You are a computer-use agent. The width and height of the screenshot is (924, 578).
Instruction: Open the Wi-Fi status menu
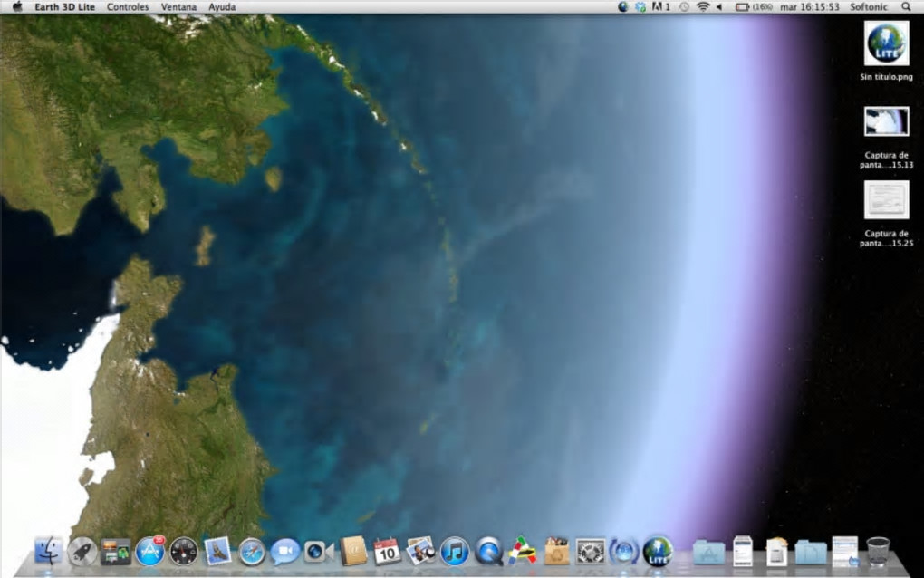click(702, 7)
